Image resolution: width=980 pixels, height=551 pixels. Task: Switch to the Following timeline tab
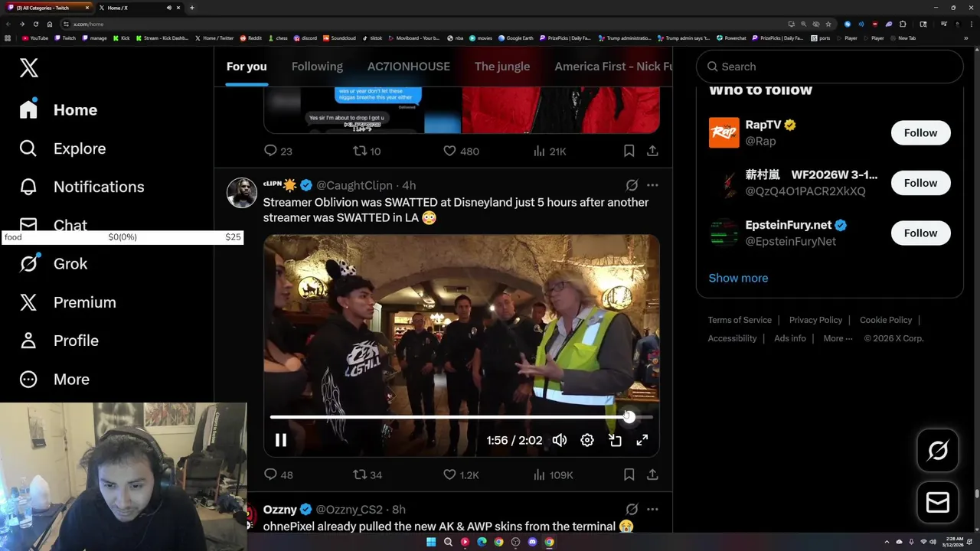tap(317, 67)
